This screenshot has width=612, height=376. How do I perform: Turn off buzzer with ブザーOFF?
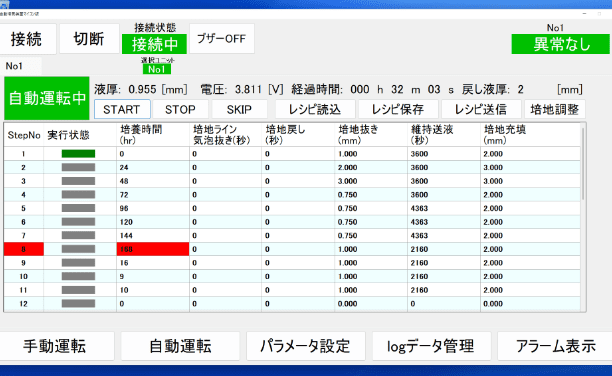click(x=222, y=39)
